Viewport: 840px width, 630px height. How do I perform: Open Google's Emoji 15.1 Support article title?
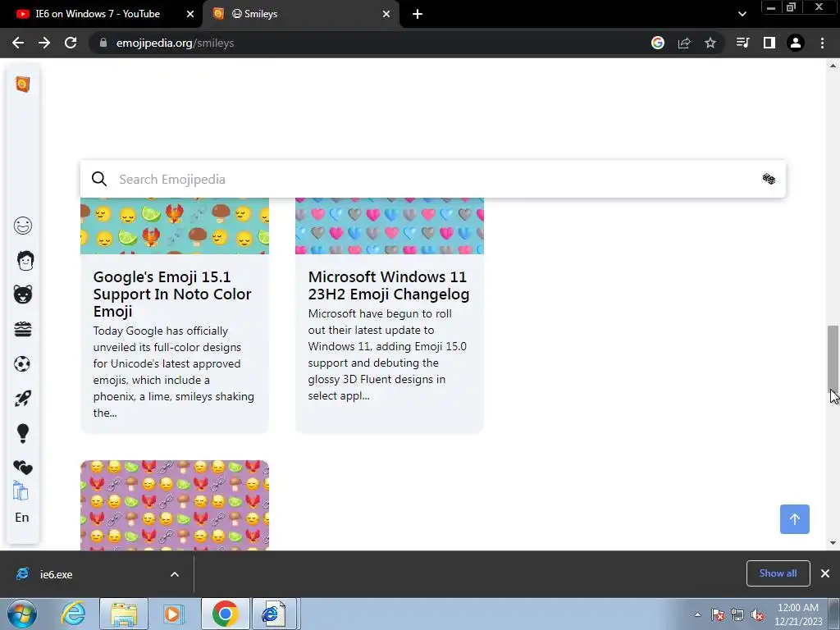click(172, 294)
